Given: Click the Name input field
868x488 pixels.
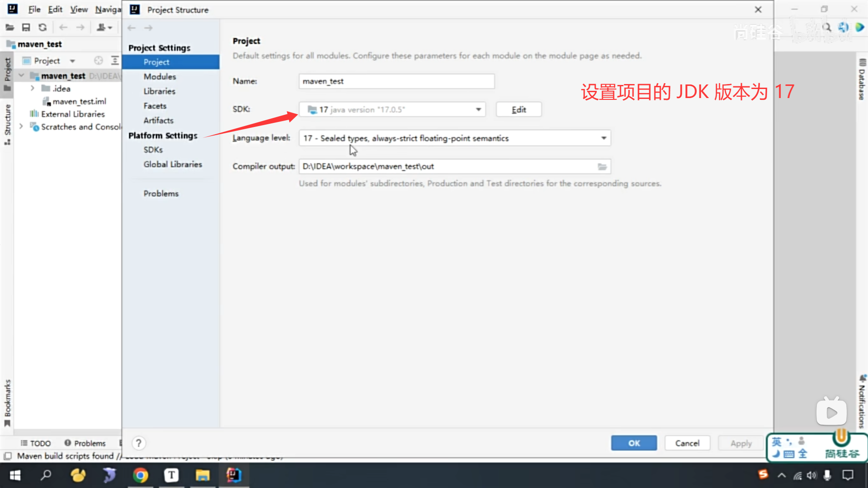Looking at the screenshot, I should 396,81.
